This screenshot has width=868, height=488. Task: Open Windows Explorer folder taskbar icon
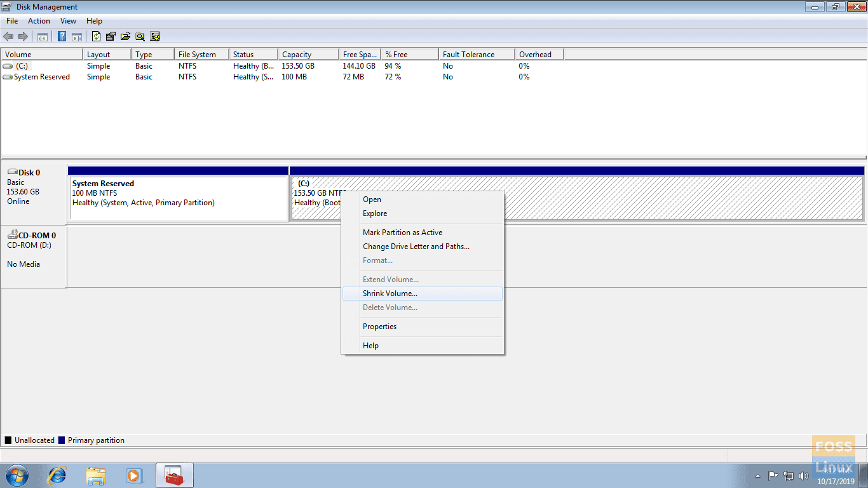point(96,475)
